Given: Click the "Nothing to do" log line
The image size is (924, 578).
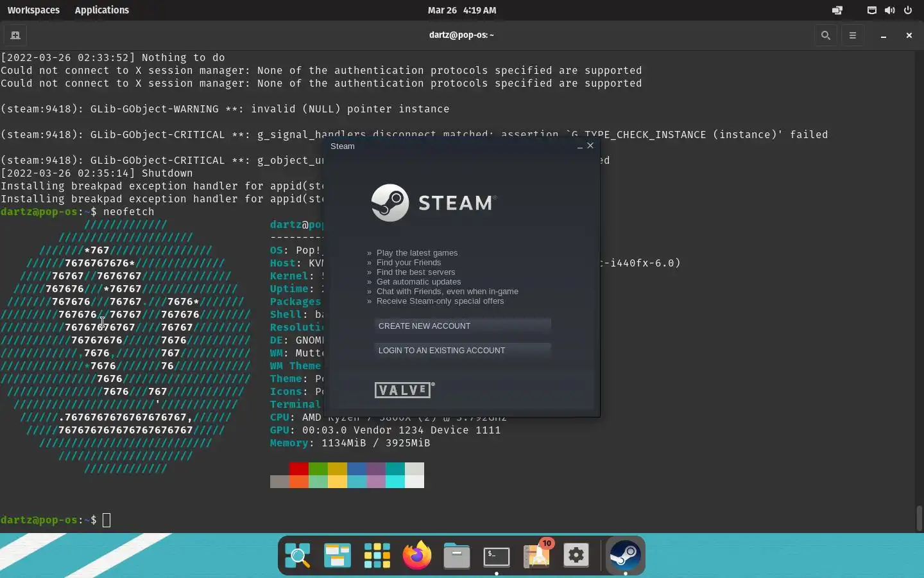Looking at the screenshot, I should pyautogui.click(x=113, y=58).
